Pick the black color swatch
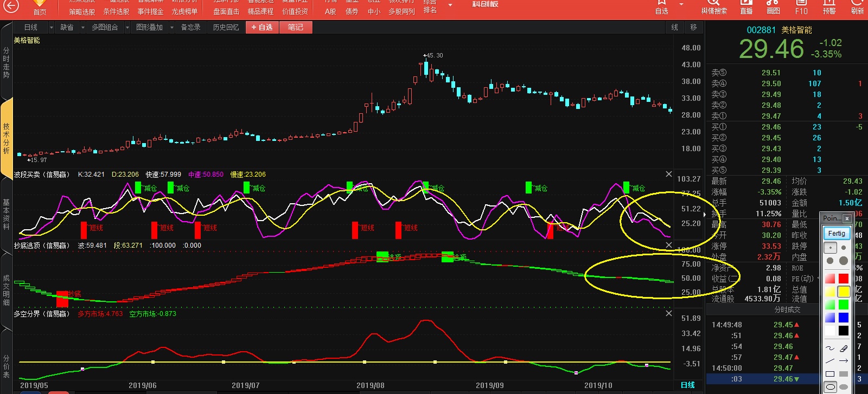Image resolution: width=868 pixels, height=394 pixels. coord(844,331)
